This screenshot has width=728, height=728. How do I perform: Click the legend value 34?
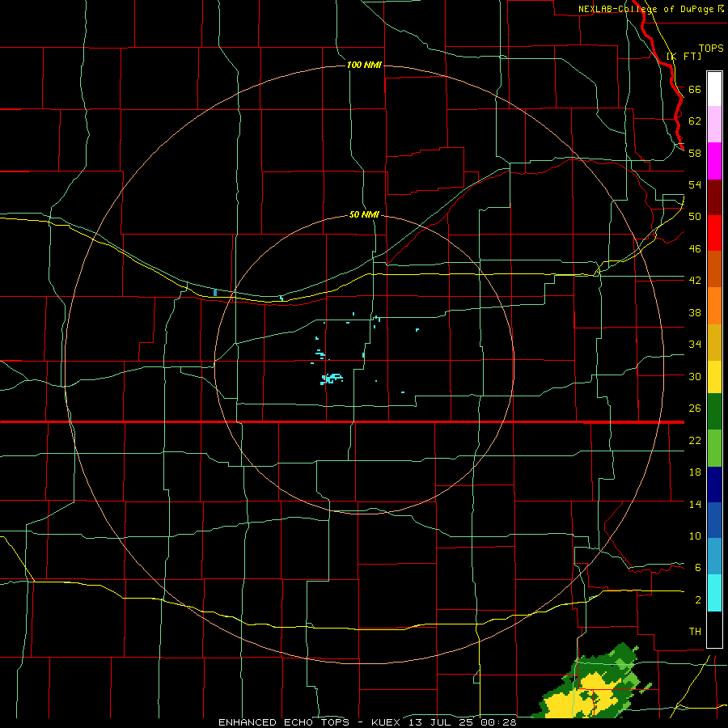pos(695,345)
